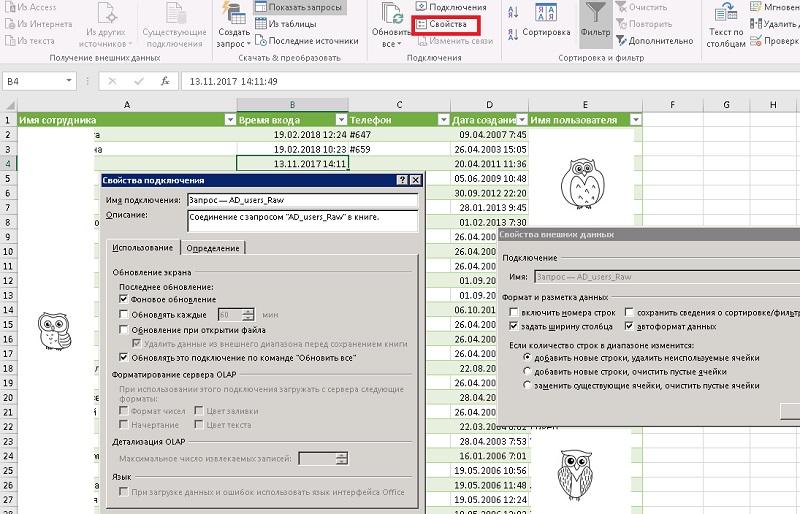This screenshot has height=514, width=800.
Task: Sort ascending A to Я
Action: point(513,12)
